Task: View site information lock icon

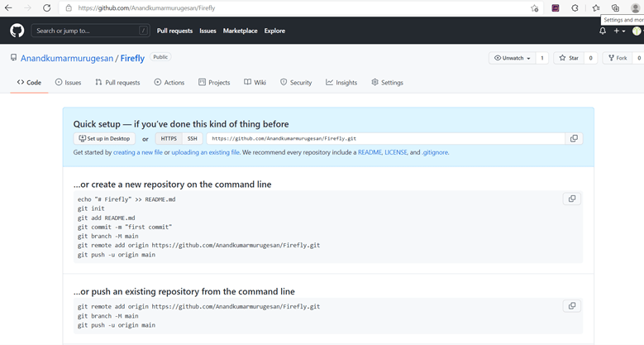Action: (x=69, y=7)
